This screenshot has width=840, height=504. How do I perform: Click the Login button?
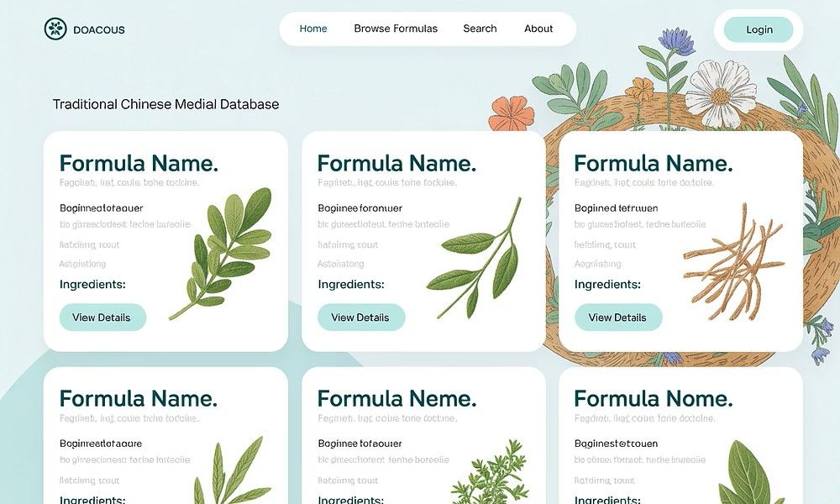click(x=759, y=29)
